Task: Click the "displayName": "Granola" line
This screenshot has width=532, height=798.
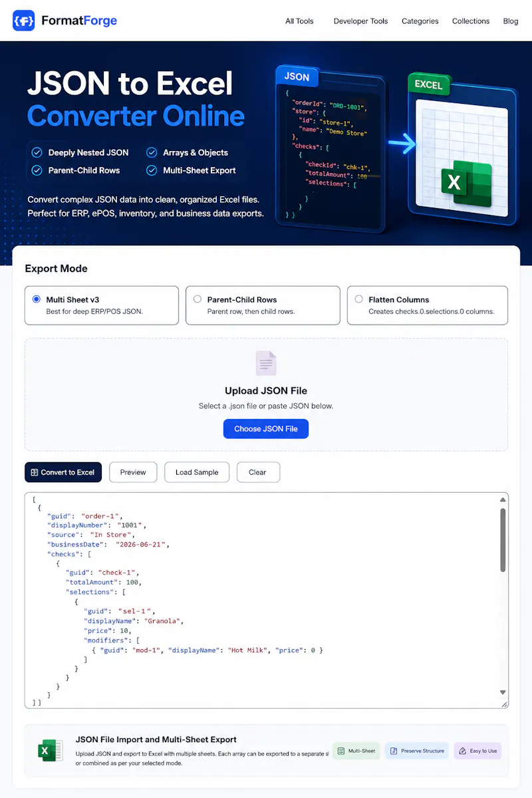Action: (x=134, y=621)
